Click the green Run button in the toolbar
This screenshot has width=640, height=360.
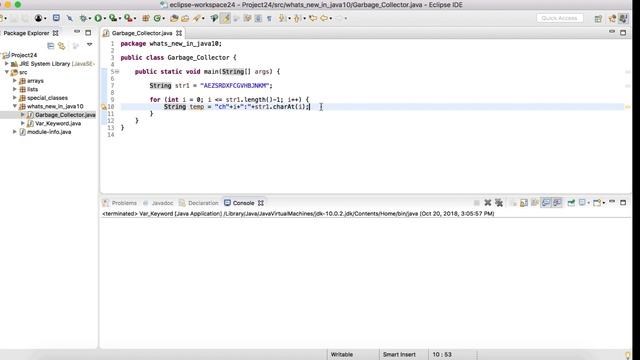[x=98, y=18]
